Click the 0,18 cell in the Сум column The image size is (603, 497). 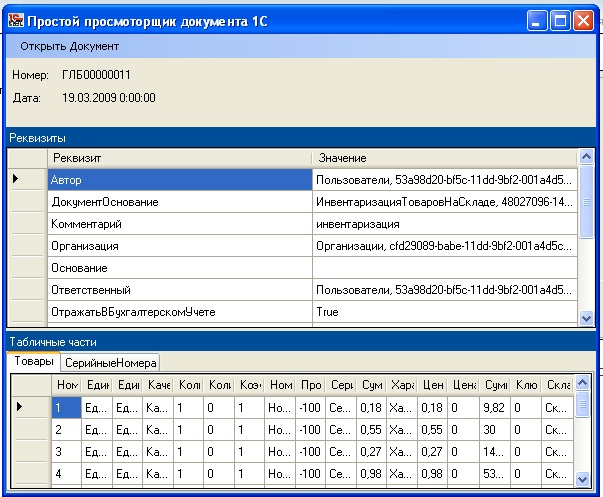click(x=371, y=407)
